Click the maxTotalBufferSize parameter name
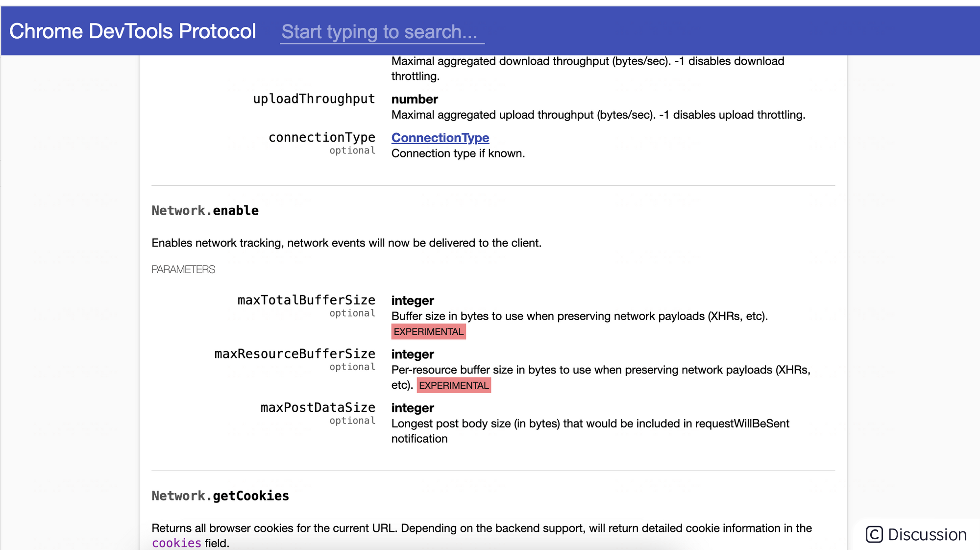The height and width of the screenshot is (550, 980). (306, 300)
